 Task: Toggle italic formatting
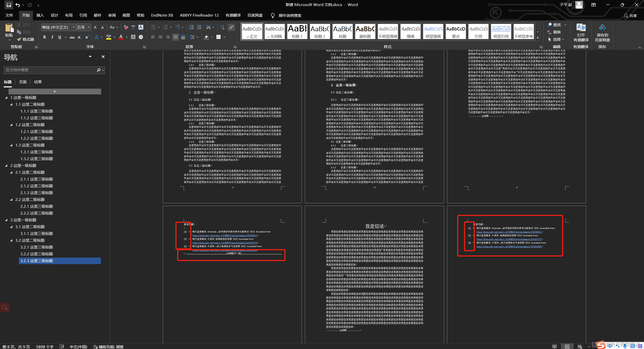[x=52, y=37]
